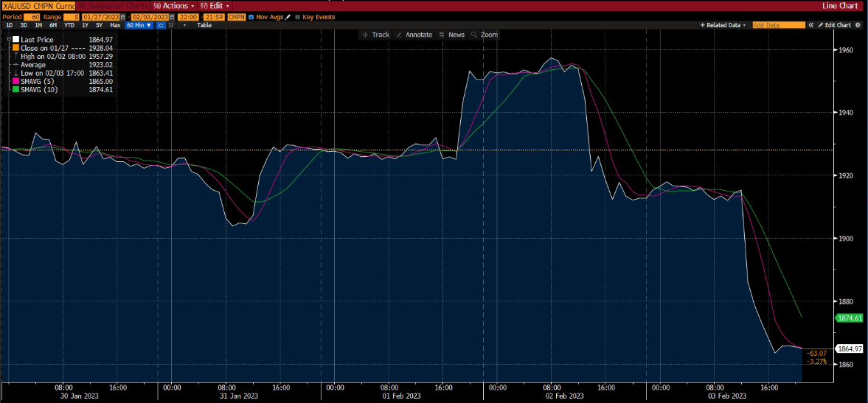Screen dimensions: 868x403
Task: Click the Add Data input field
Action: 779,25
